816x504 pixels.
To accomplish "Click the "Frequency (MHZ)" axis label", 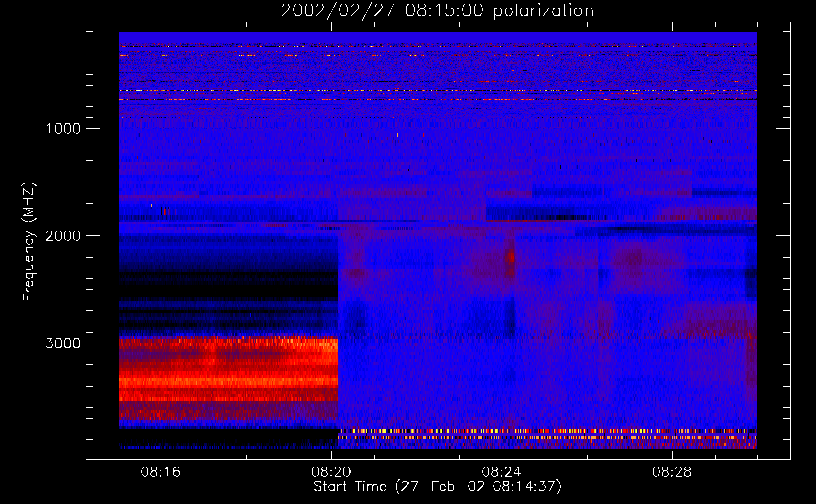I will point(29,242).
